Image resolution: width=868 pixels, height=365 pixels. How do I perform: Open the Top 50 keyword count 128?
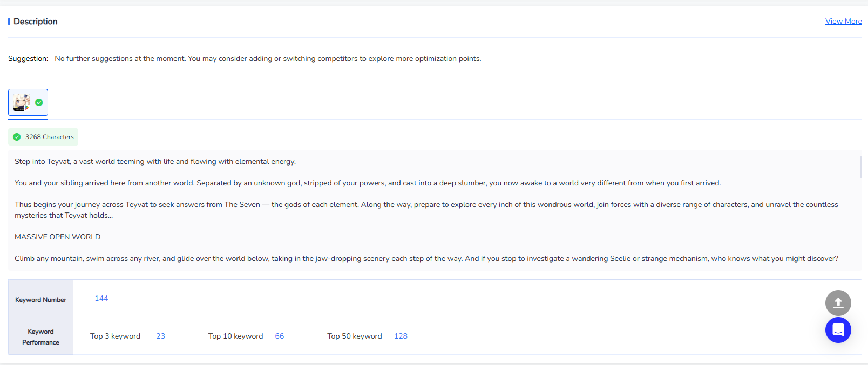[x=401, y=336]
